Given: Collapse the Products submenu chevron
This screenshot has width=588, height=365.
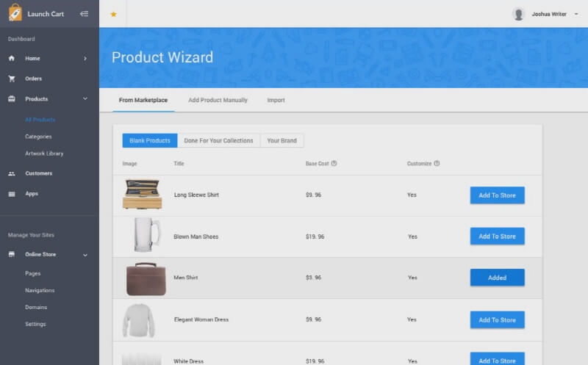Looking at the screenshot, I should 85,99.
